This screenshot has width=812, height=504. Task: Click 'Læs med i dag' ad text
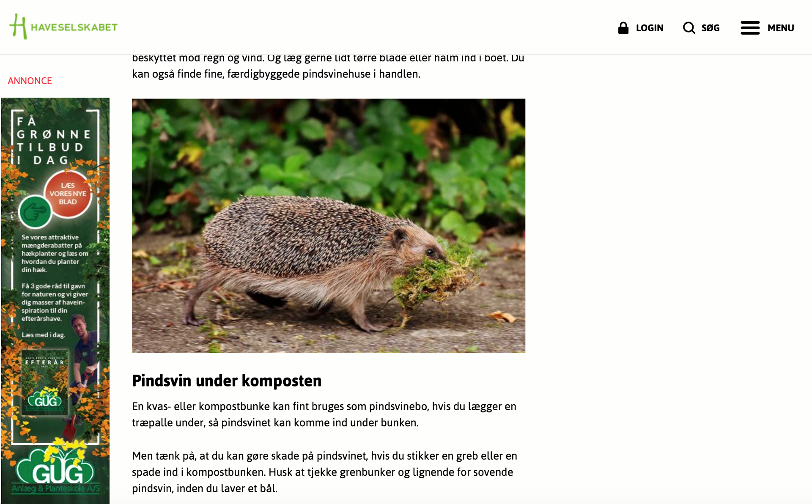click(43, 335)
